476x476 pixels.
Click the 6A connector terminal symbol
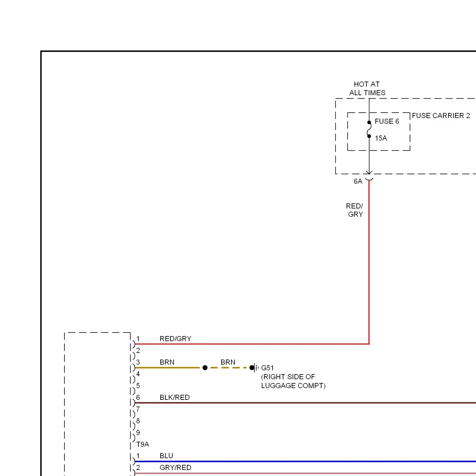click(369, 180)
